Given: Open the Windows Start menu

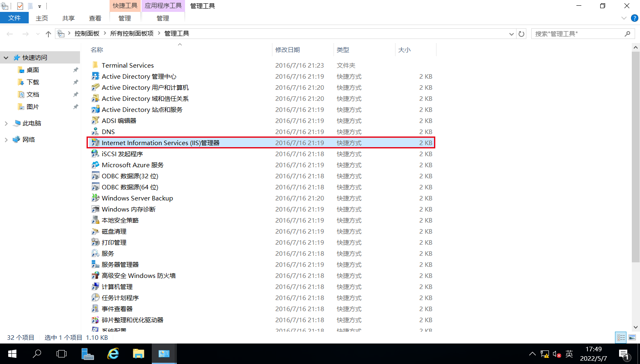Looking at the screenshot, I should pyautogui.click(x=12, y=354).
